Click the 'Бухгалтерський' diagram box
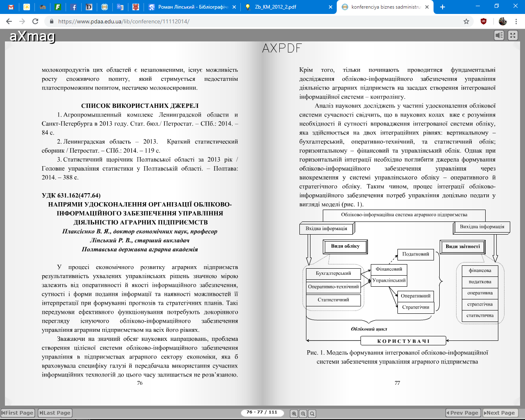 (333, 274)
